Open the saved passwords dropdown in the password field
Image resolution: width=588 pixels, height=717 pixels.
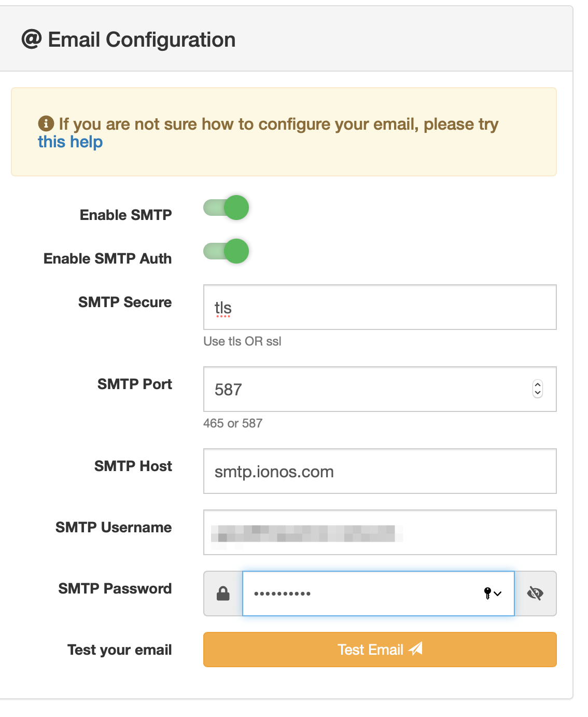coord(498,595)
